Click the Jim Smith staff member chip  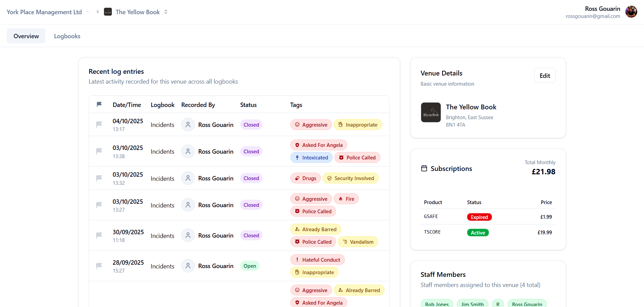click(472, 304)
